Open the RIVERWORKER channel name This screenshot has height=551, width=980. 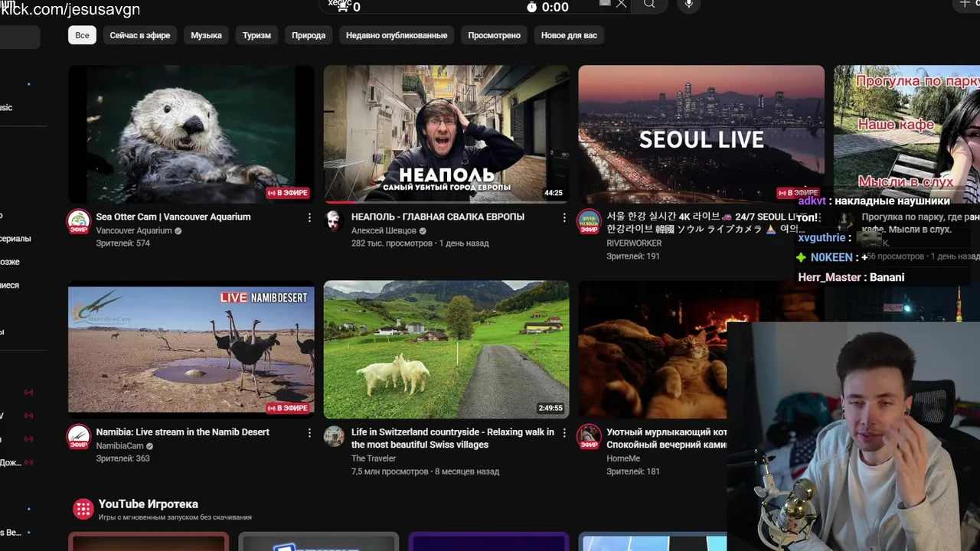click(634, 243)
